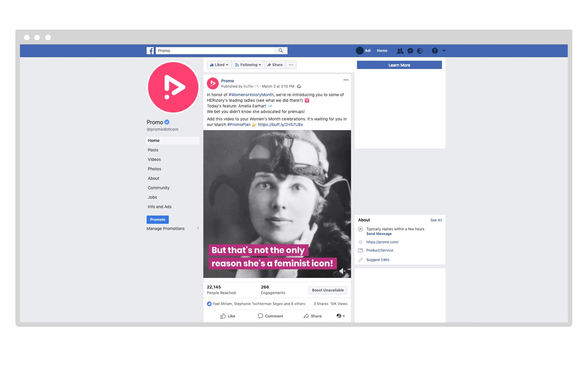Viewport: 588px width, 372px height.
Task: Toggle Like on the Amelia Earhart post
Action: 228,316
